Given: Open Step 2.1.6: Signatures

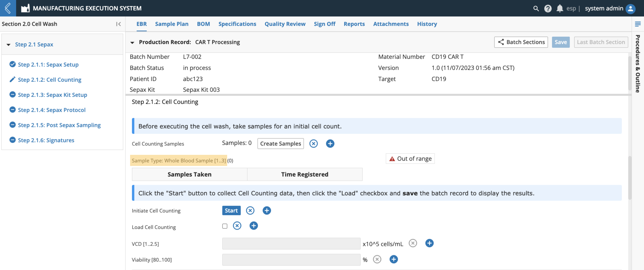Looking at the screenshot, I should [46, 140].
